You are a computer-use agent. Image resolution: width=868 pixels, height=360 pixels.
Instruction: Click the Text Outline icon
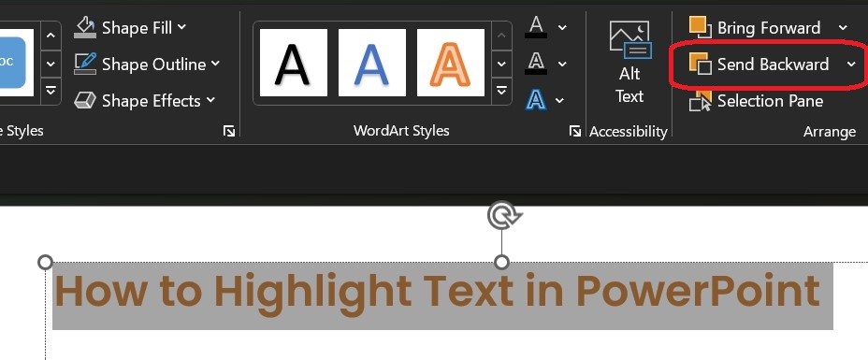(536, 63)
